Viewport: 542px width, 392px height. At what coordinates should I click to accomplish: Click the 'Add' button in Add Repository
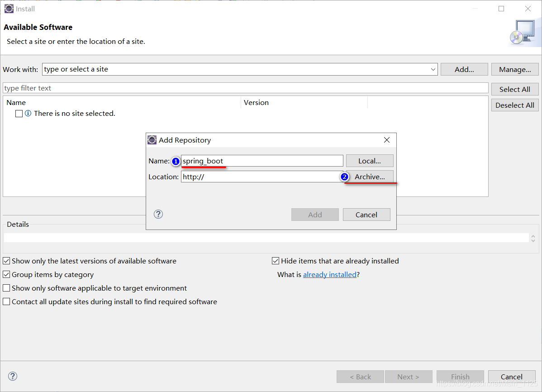click(315, 215)
